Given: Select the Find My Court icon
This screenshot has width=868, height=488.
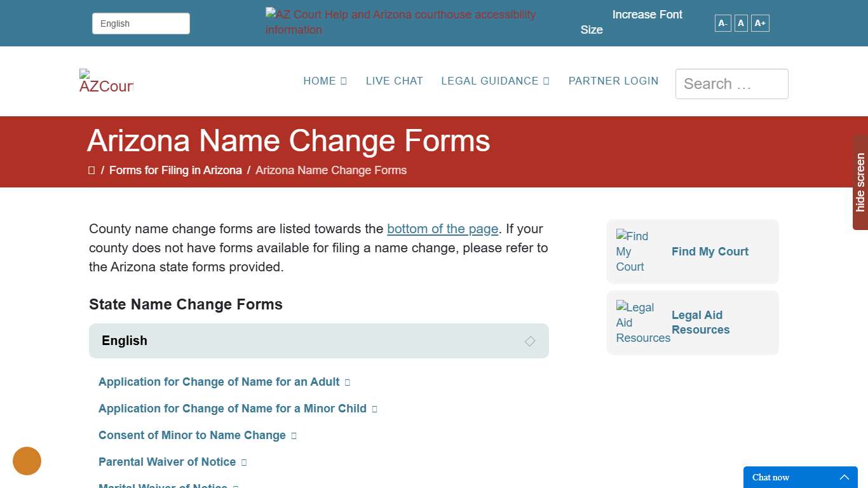Looking at the screenshot, I should [632, 251].
